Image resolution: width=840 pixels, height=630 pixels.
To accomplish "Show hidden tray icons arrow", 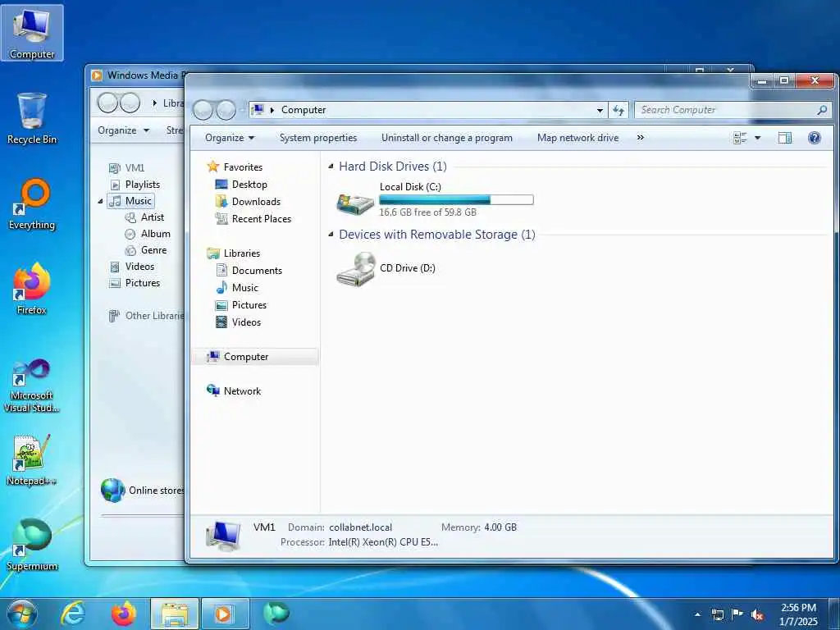I will coord(697,615).
